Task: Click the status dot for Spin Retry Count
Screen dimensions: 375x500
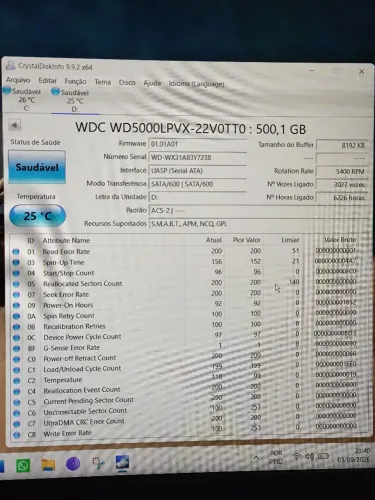Action: coord(16,316)
